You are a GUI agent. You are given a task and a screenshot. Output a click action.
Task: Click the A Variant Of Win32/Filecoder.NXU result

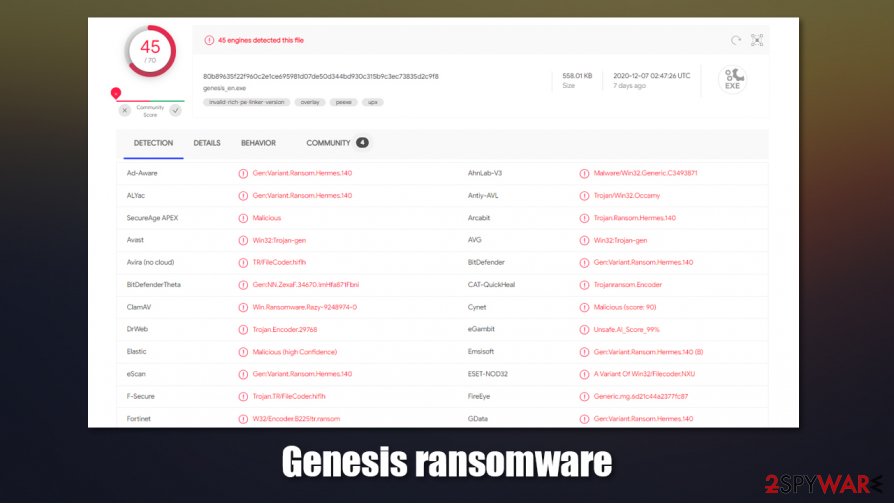point(644,374)
